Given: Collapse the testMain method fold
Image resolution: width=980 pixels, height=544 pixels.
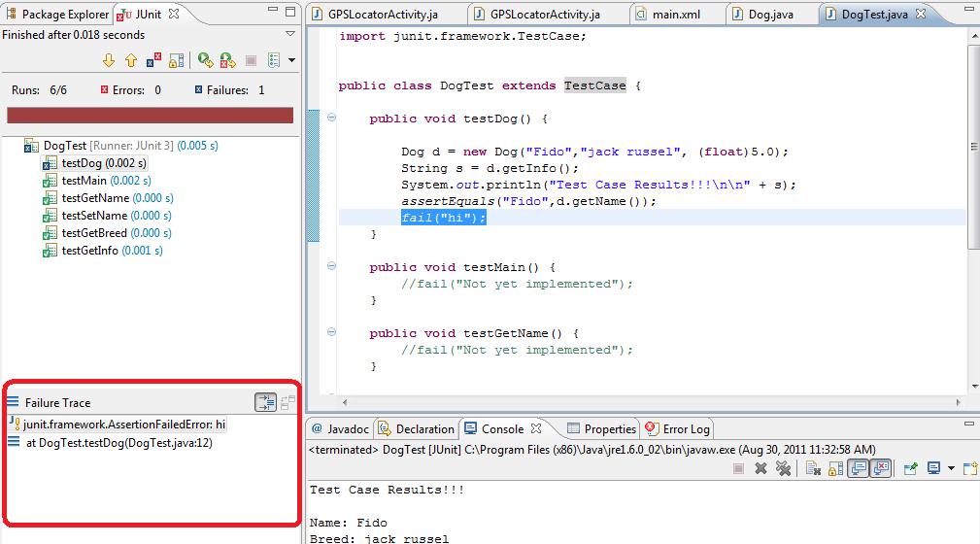Looking at the screenshot, I should tap(331, 266).
